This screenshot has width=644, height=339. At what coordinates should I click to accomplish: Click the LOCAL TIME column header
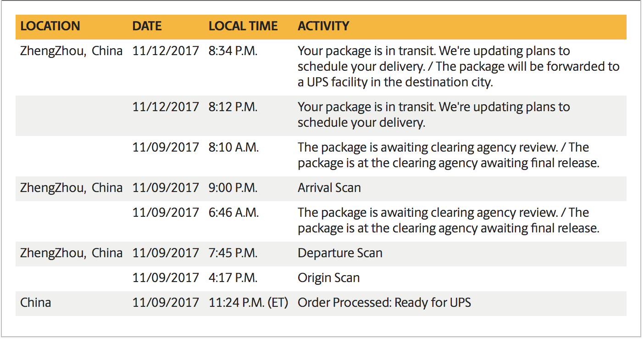click(x=243, y=26)
